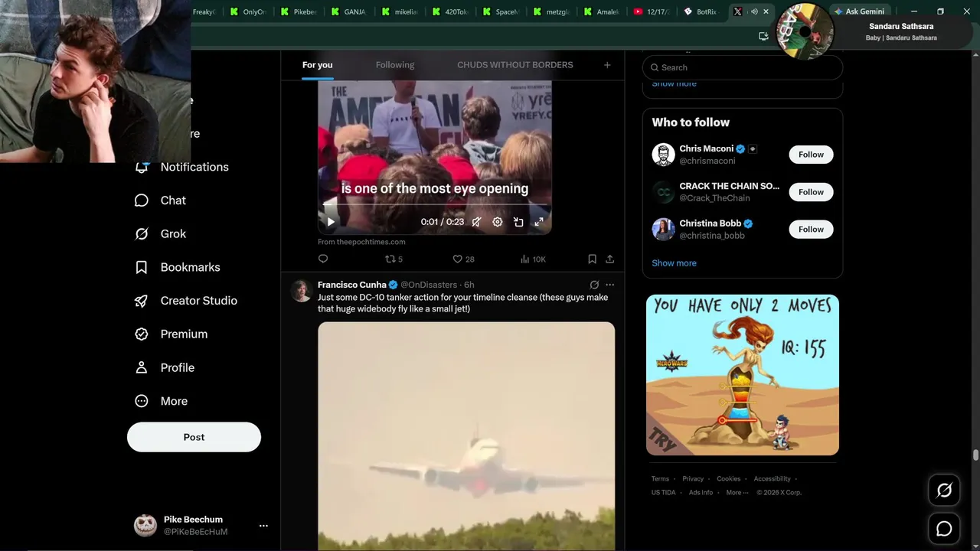Reply to the Epoch Times video post
Image resolution: width=980 pixels, height=551 pixels.
coord(323,259)
